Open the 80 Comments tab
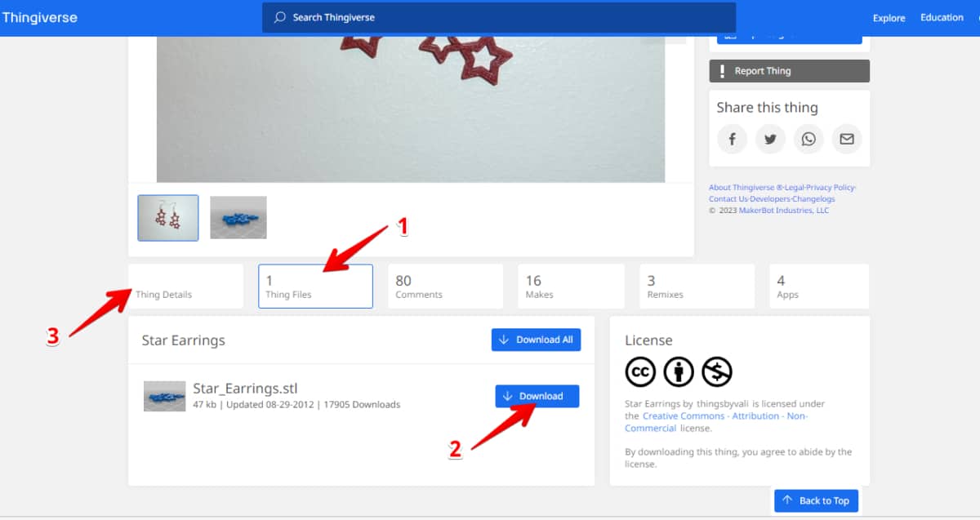Image resolution: width=980 pixels, height=520 pixels. (445, 286)
